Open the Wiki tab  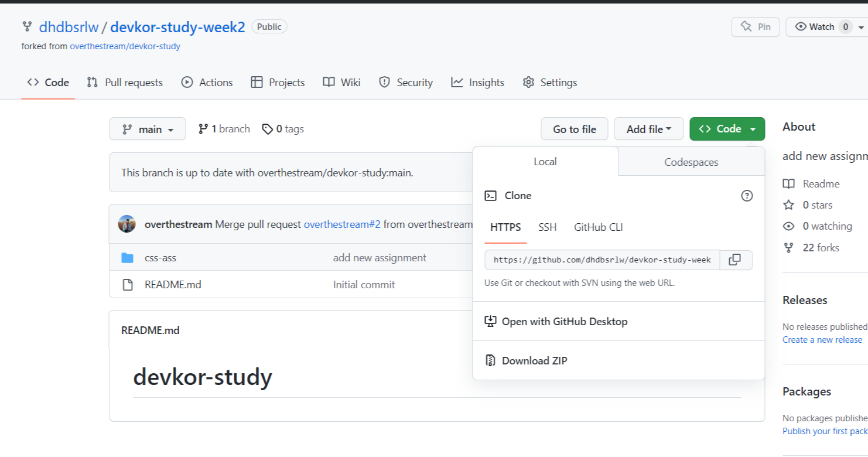click(x=341, y=83)
